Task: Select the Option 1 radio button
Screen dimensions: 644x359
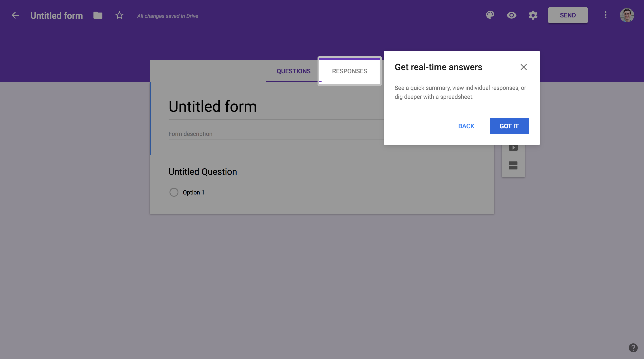Action: 174,192
